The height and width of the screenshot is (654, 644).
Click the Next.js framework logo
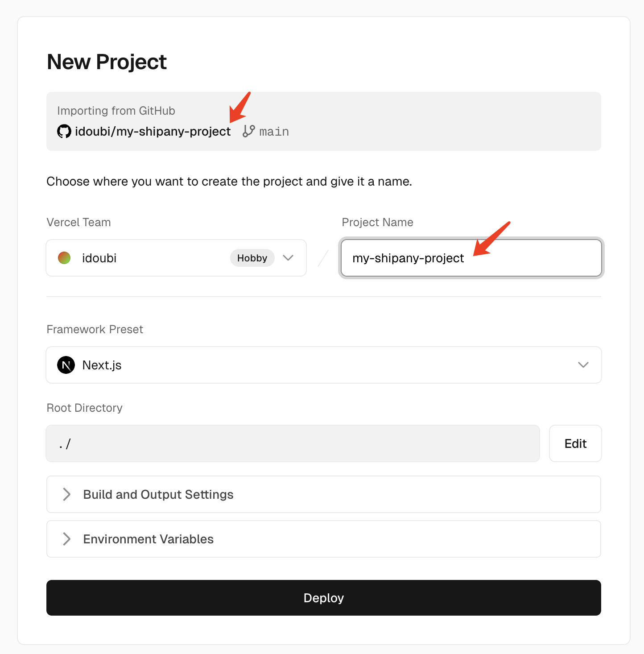66,365
